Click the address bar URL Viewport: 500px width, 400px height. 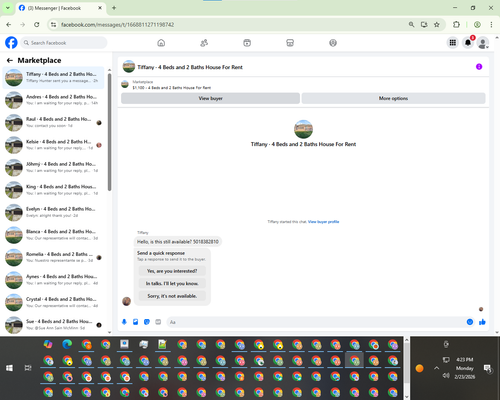(x=117, y=25)
